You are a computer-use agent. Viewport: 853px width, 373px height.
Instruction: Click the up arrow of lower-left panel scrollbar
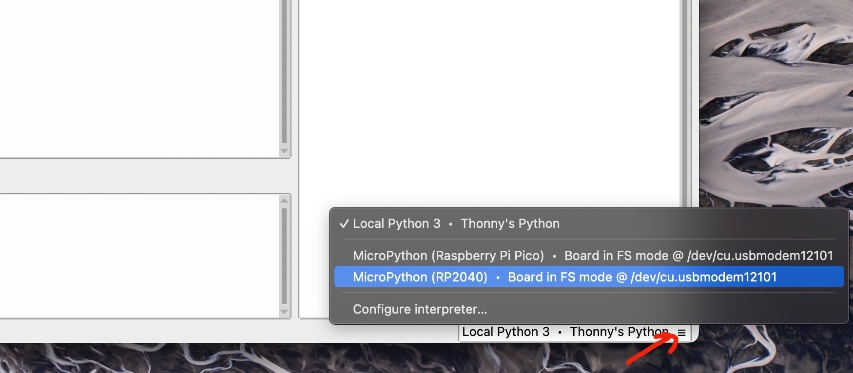285,200
